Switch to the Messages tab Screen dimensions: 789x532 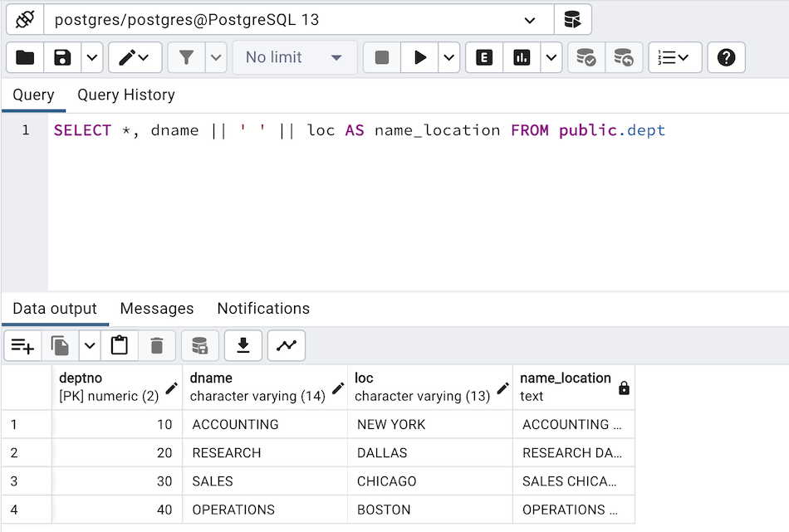click(x=157, y=309)
